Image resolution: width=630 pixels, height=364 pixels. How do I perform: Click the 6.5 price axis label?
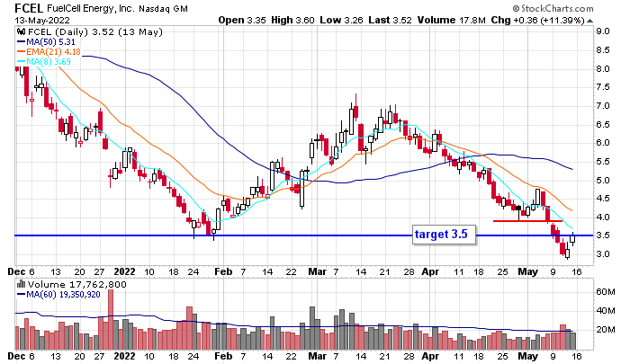pos(603,124)
